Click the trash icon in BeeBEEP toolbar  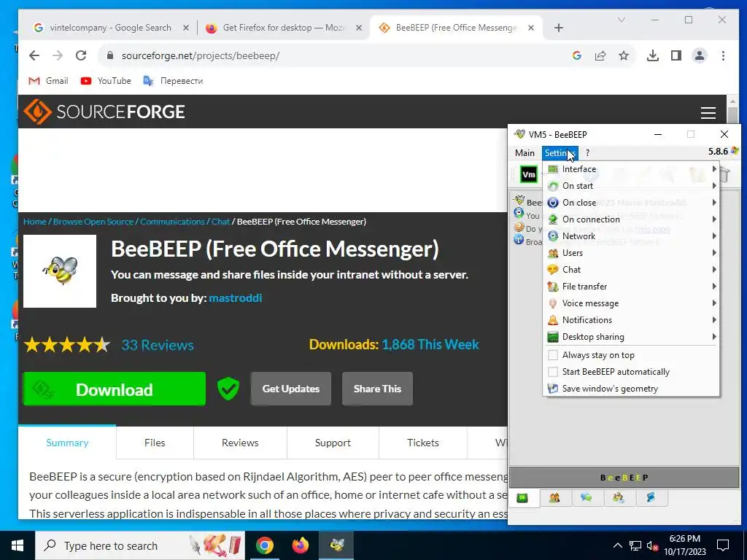(724, 175)
